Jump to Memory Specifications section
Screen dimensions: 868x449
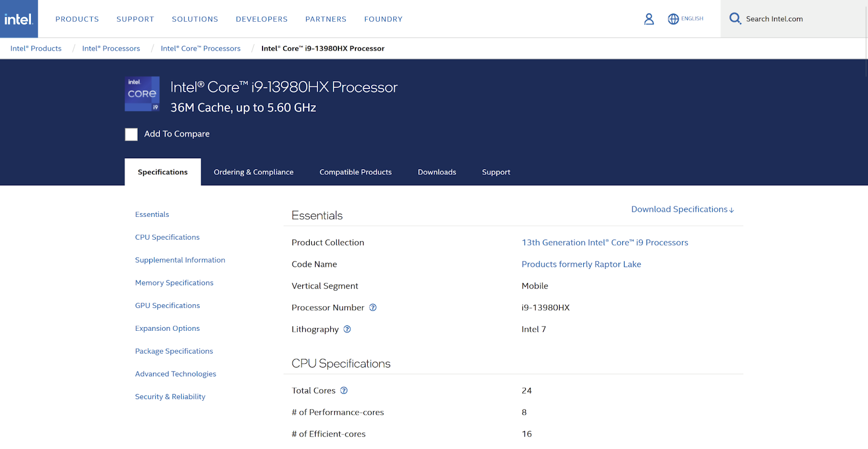[174, 283]
